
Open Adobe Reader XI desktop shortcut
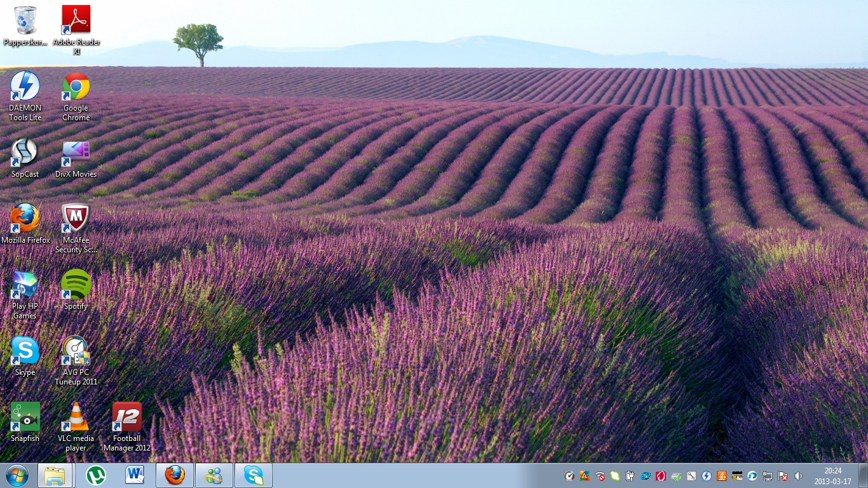pos(76,21)
